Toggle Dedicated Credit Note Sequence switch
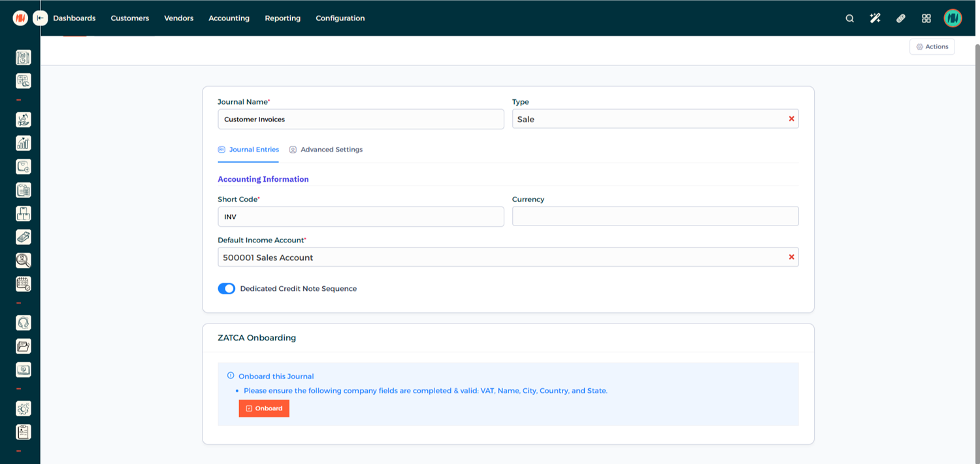The height and width of the screenshot is (464, 980). click(227, 289)
